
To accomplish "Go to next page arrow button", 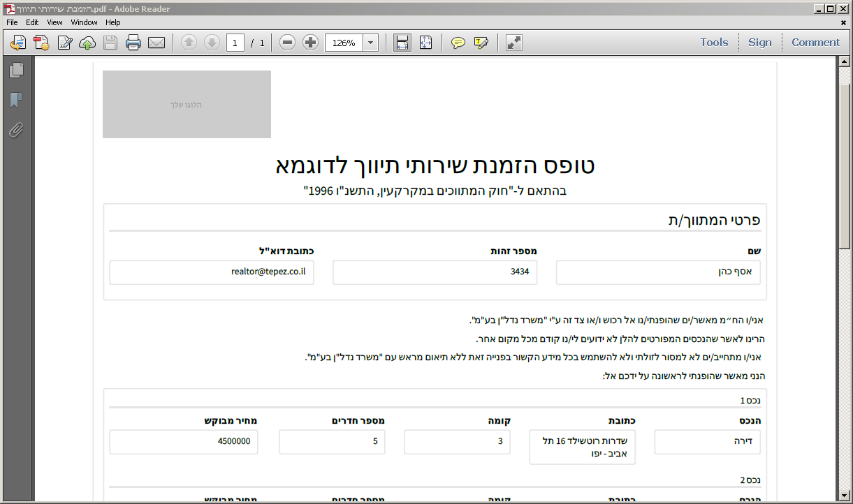I will 212,43.
